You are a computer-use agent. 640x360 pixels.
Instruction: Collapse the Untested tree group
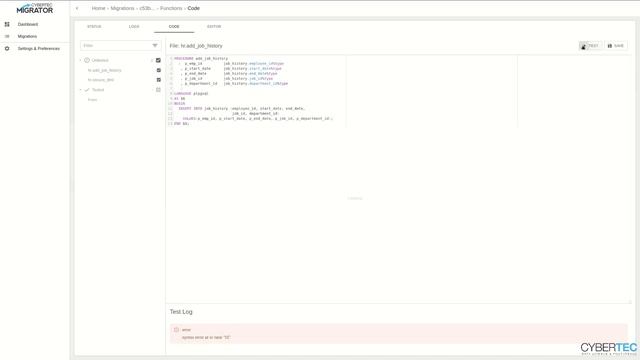point(81,60)
